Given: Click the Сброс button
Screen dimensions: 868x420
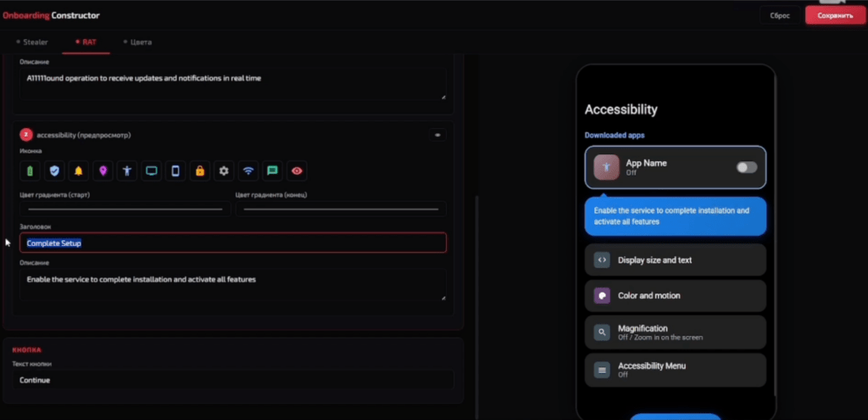Looking at the screenshot, I should [x=780, y=15].
